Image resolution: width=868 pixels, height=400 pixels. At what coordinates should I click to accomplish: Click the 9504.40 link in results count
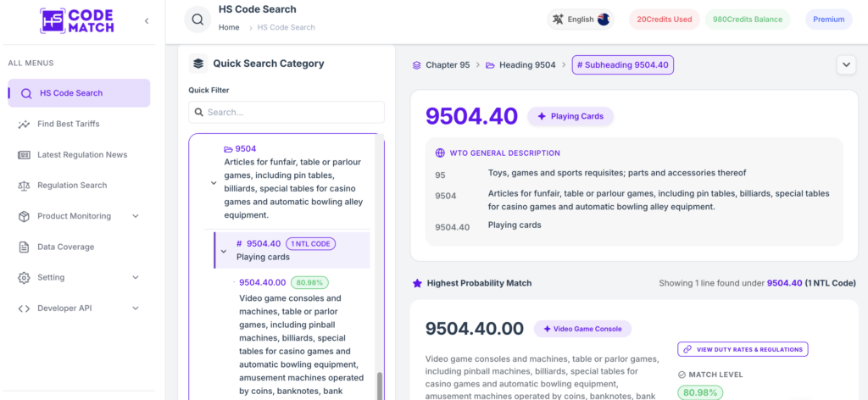784,283
